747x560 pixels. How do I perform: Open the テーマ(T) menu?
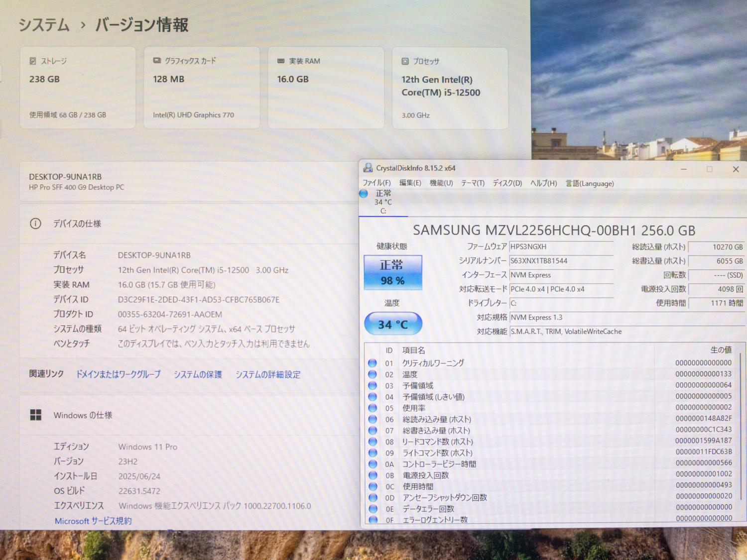point(473,183)
